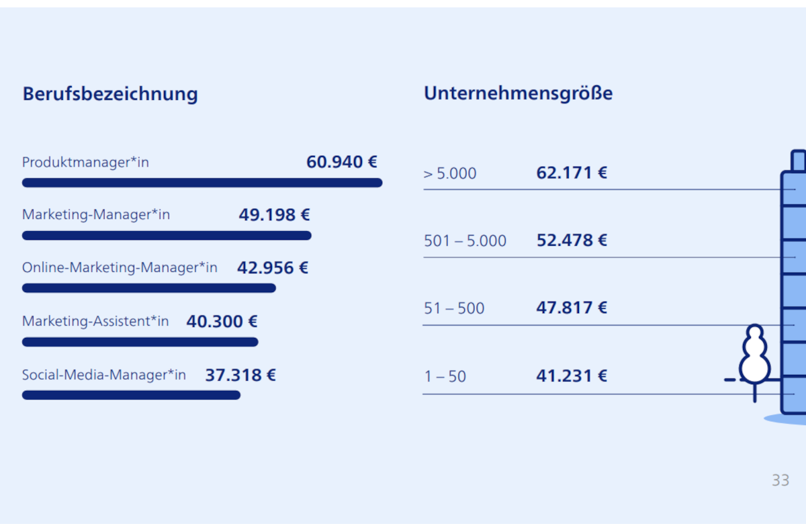Select the 501 – 5.000 size label
This screenshot has height=532, width=806.
[465, 241]
